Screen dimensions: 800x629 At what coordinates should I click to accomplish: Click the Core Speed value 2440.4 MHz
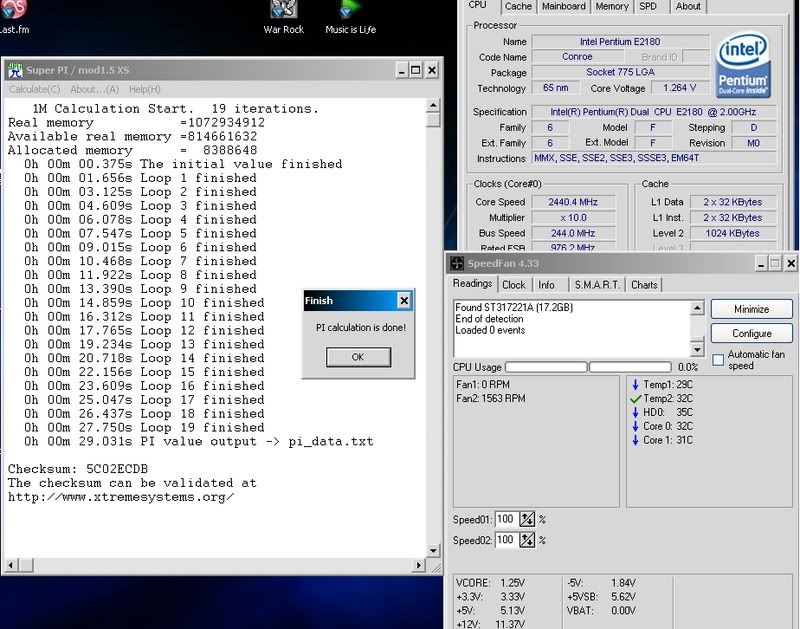[x=573, y=202]
